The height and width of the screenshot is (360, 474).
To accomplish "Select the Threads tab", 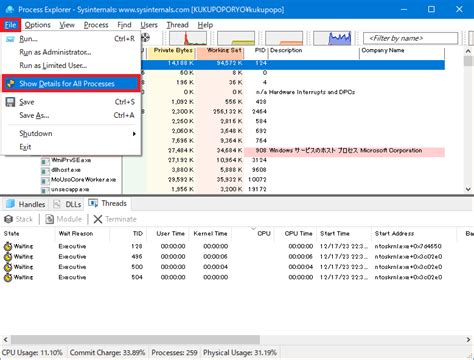I will pyautogui.click(x=108, y=203).
